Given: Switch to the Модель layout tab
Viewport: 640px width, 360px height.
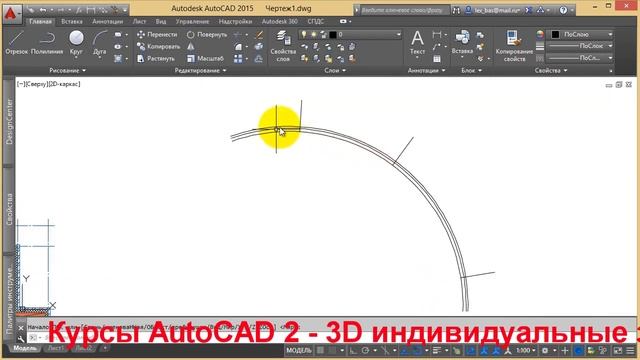Looking at the screenshot, I should pyautogui.click(x=25, y=348).
